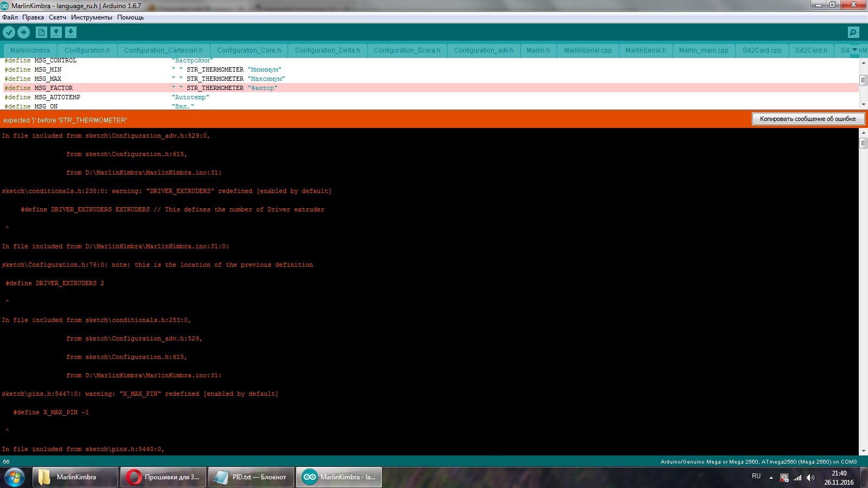Image resolution: width=868 pixels, height=488 pixels.
Task: Open the Инструменты menu
Action: [91, 17]
